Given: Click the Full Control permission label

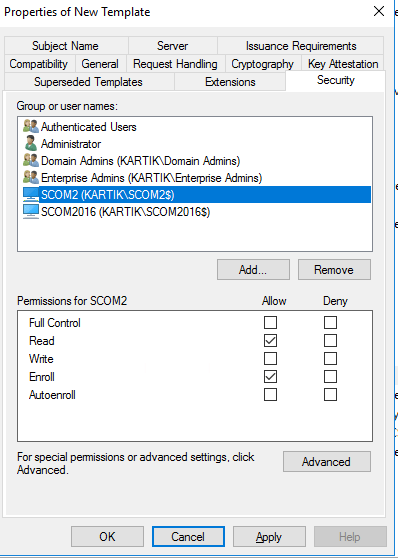Looking at the screenshot, I should click(55, 323).
